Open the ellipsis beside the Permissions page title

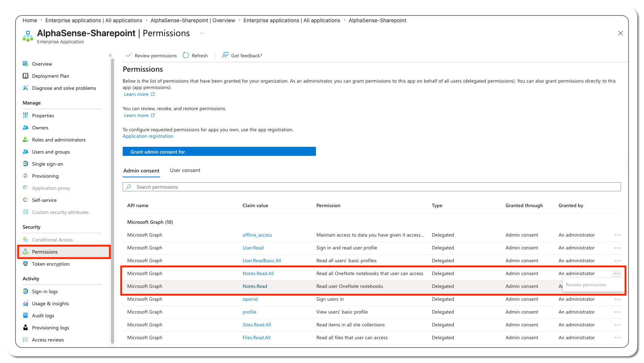pos(202,33)
